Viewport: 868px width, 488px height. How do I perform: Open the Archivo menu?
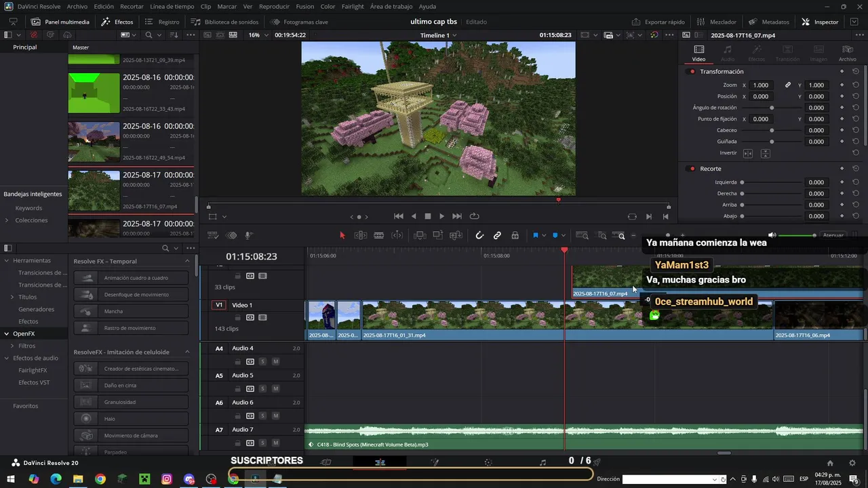pyautogui.click(x=77, y=6)
